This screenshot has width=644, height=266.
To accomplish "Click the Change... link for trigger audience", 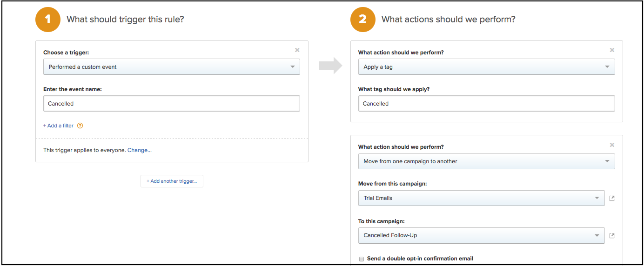I will [x=140, y=150].
